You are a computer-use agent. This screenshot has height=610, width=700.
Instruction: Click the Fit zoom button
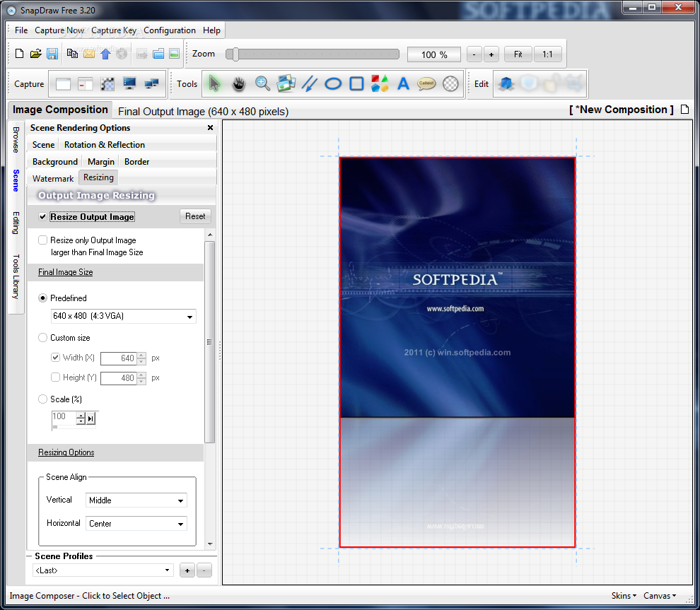click(x=518, y=54)
